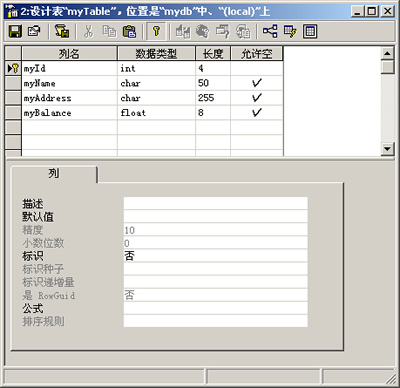This screenshot has width=400, height=388.
Task: Uncheck allow nulls for myName
Action: point(257,83)
